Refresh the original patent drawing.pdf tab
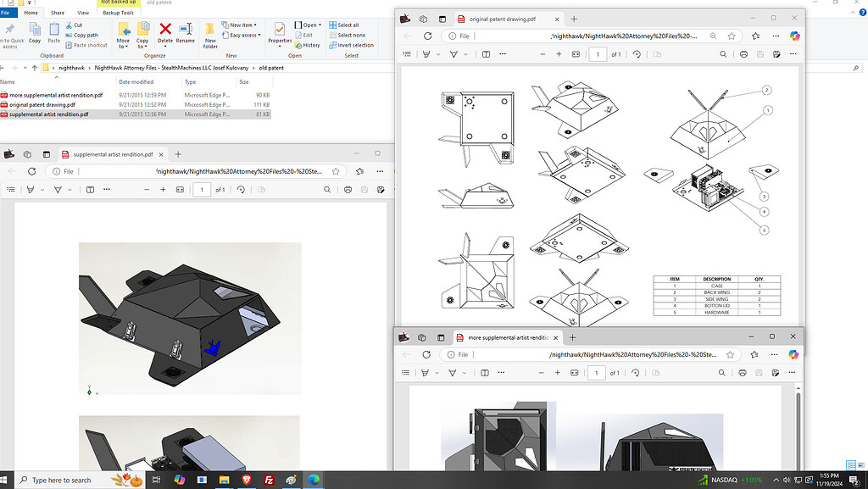The height and width of the screenshot is (489, 868). pyautogui.click(x=427, y=36)
